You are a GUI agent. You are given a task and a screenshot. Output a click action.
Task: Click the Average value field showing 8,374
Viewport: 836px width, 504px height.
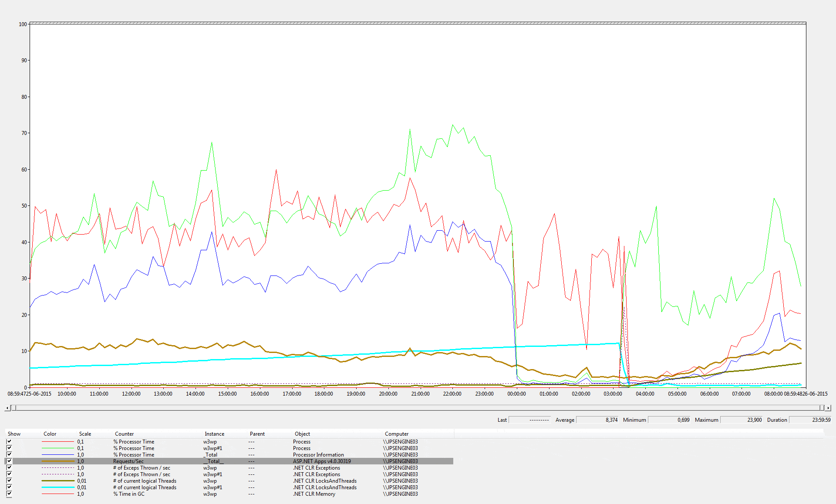tap(597, 420)
